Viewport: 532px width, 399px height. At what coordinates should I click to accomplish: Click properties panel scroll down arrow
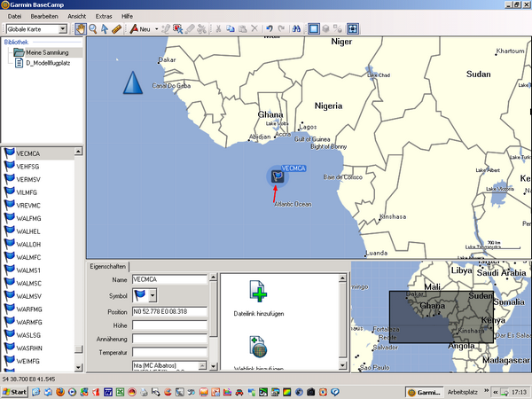point(213,366)
